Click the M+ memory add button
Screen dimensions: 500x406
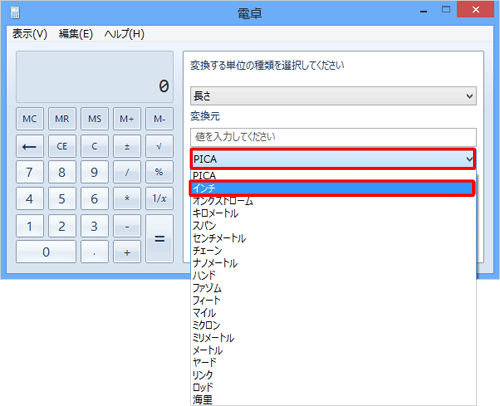pyautogui.click(x=127, y=119)
